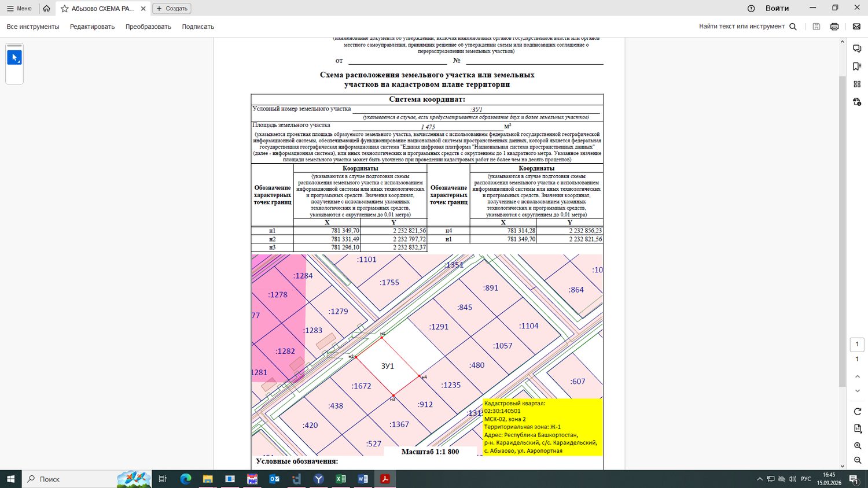This screenshot has height=488, width=868.
Task: Show page thumbnails grid icon
Action: (857, 84)
